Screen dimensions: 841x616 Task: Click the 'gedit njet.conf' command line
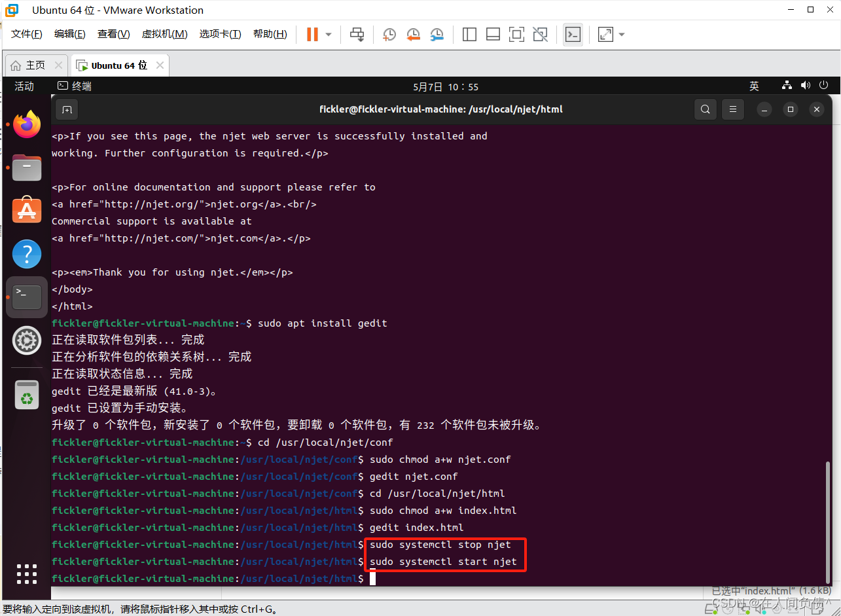(x=414, y=477)
